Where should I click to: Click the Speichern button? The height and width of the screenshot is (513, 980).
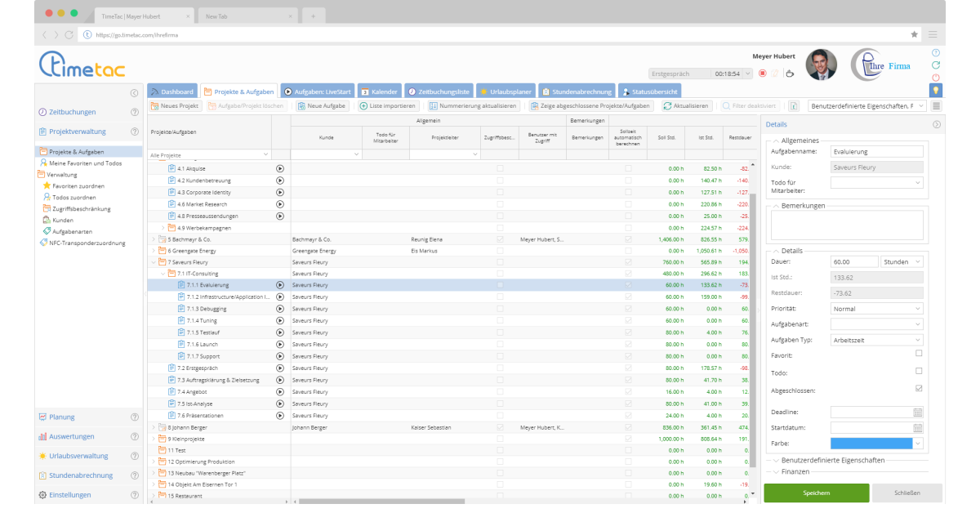click(816, 493)
